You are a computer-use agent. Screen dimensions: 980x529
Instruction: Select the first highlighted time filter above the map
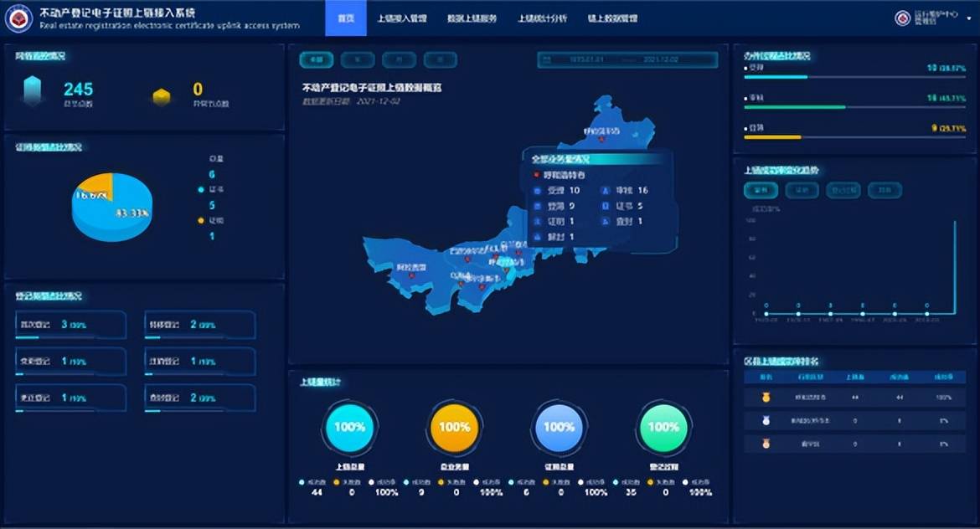point(316,59)
